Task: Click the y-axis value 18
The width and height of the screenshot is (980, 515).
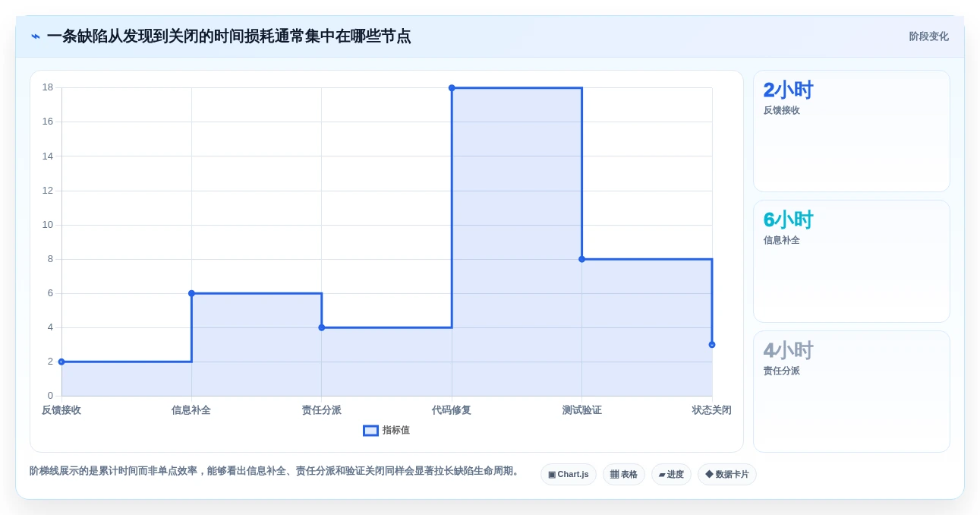Action: click(48, 87)
